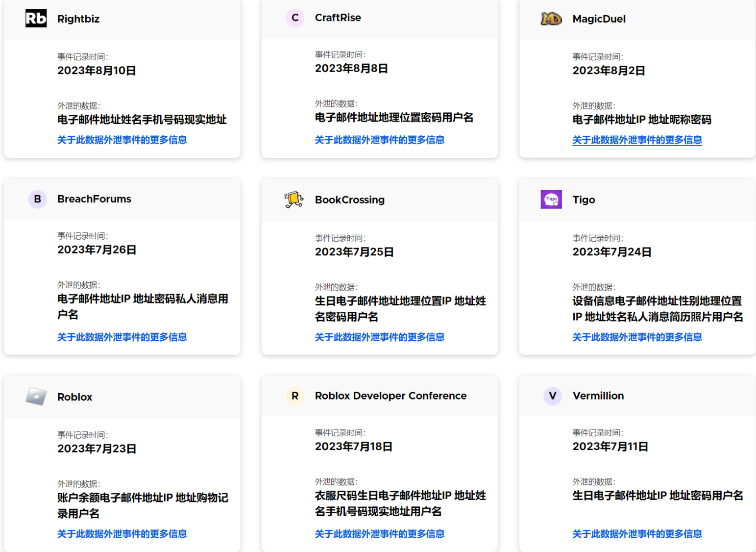Select the MagicDuel card title
The height and width of the screenshot is (552, 756).
click(x=599, y=19)
